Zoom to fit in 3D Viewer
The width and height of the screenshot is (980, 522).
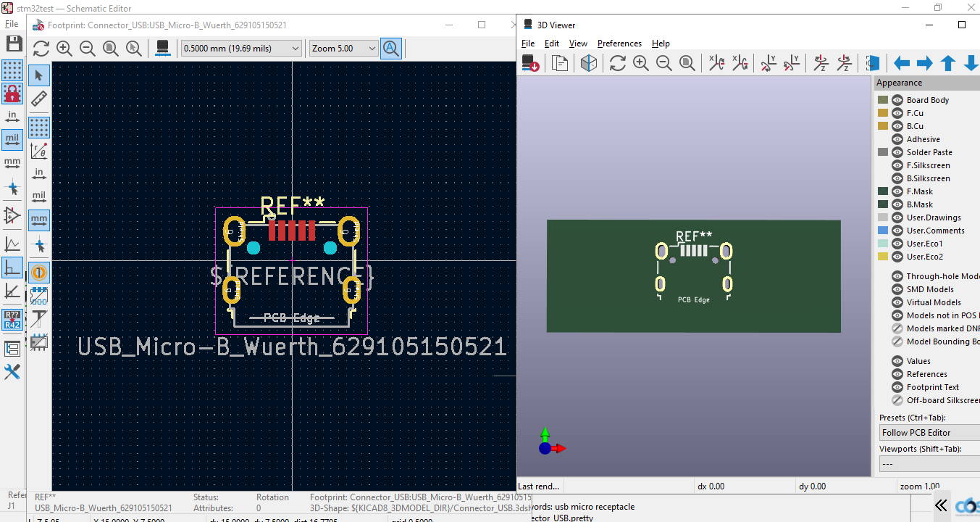click(x=687, y=63)
